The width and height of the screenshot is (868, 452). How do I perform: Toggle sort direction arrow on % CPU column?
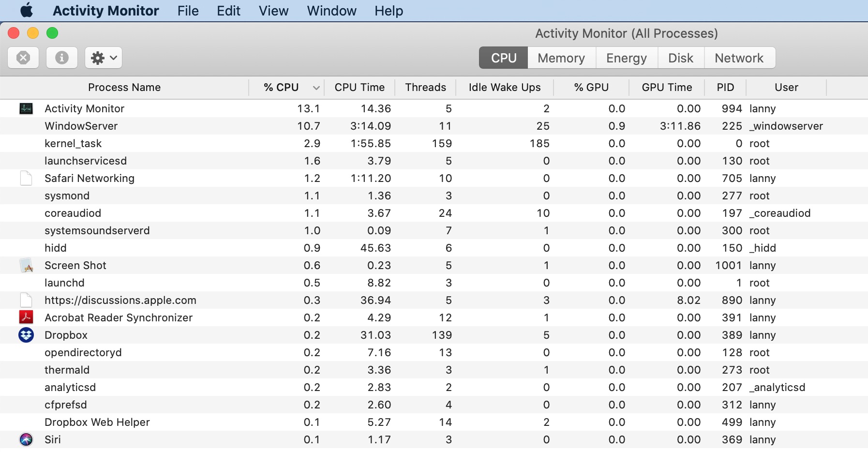(316, 88)
